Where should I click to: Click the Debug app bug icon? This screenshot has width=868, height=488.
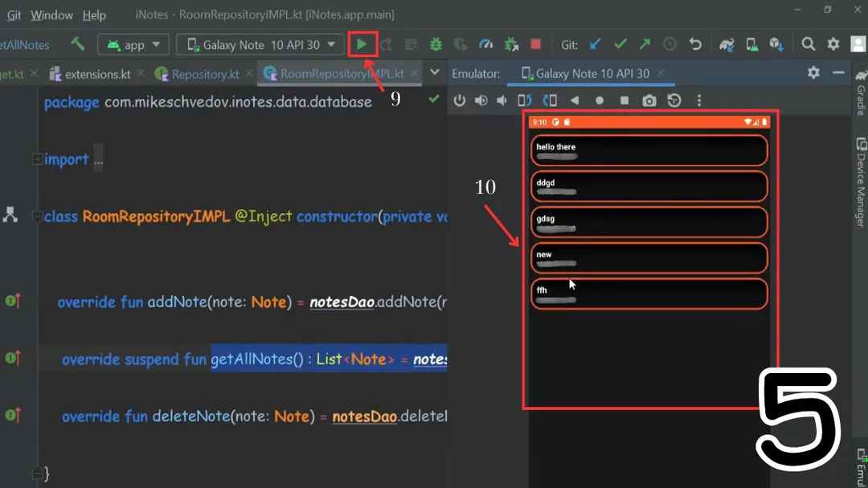(436, 45)
